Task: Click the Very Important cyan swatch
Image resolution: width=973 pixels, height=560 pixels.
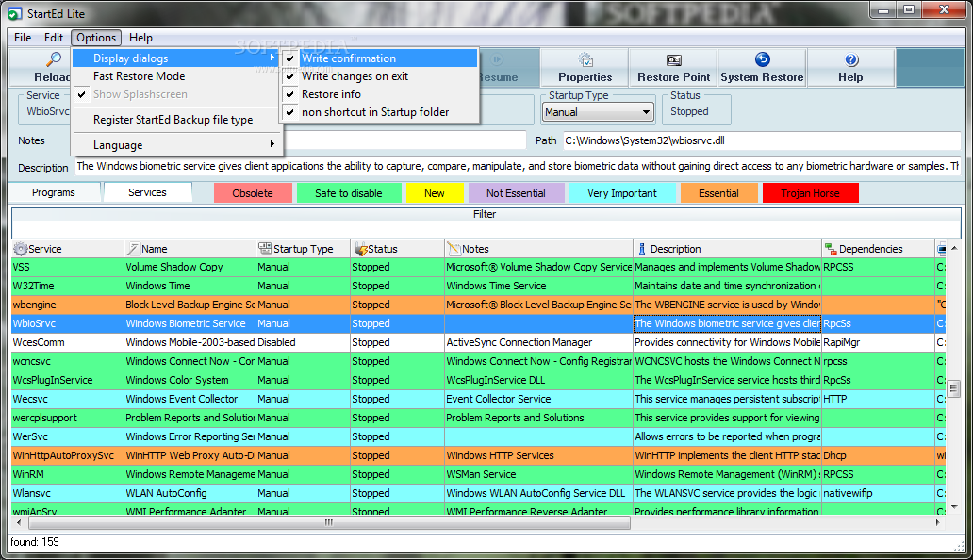Action: [622, 193]
